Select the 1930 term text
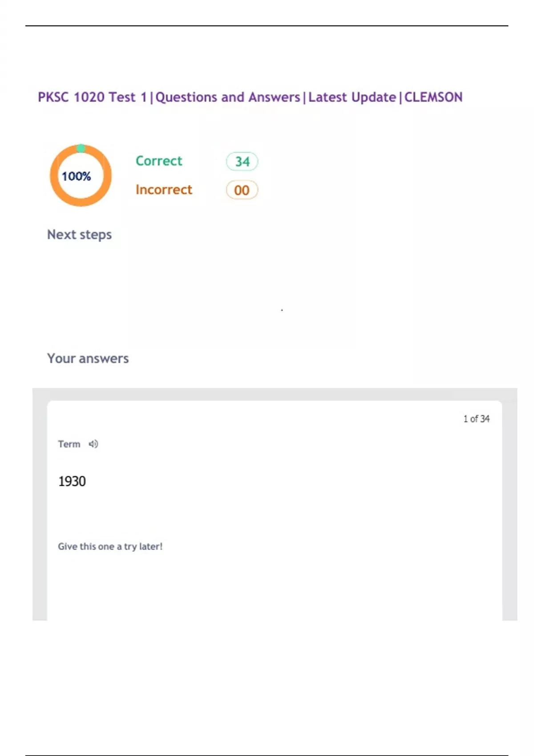Viewport: 534px width, 756px height. (72, 481)
